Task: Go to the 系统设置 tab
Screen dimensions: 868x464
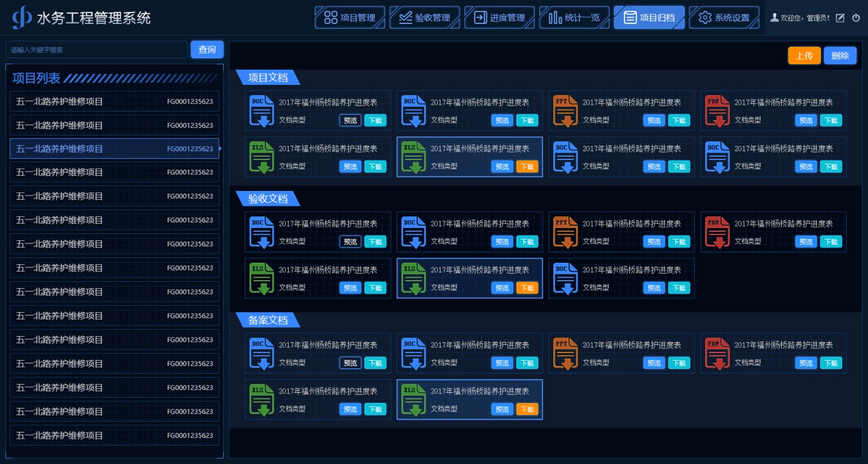Action: pyautogui.click(x=724, y=18)
